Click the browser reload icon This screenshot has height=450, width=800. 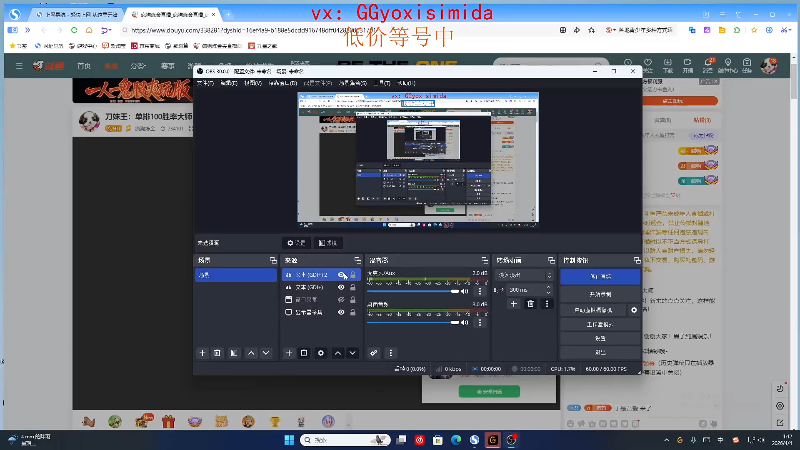[74, 30]
